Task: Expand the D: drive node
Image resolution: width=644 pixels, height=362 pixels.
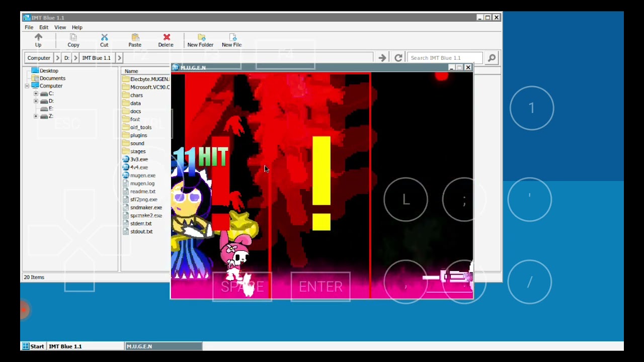Action: pos(36,101)
